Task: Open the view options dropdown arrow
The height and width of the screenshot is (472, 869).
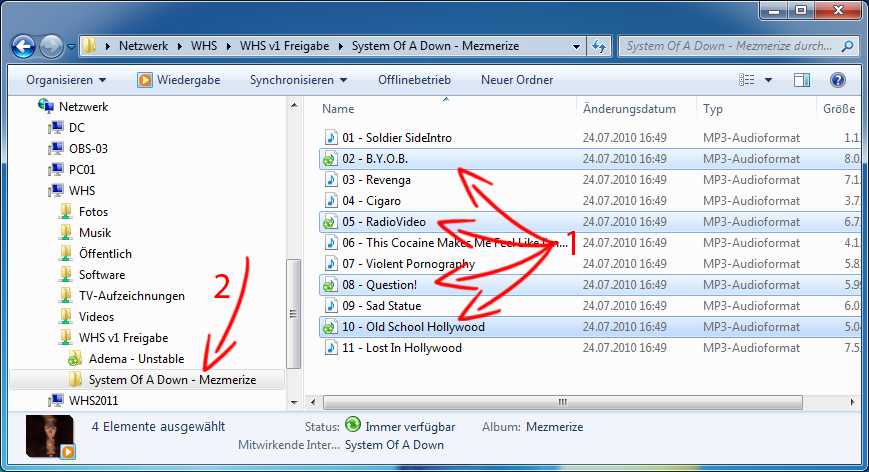Action: pyautogui.click(x=768, y=80)
